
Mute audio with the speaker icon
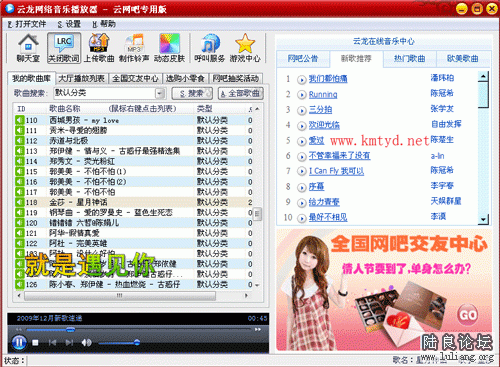pos(86,342)
